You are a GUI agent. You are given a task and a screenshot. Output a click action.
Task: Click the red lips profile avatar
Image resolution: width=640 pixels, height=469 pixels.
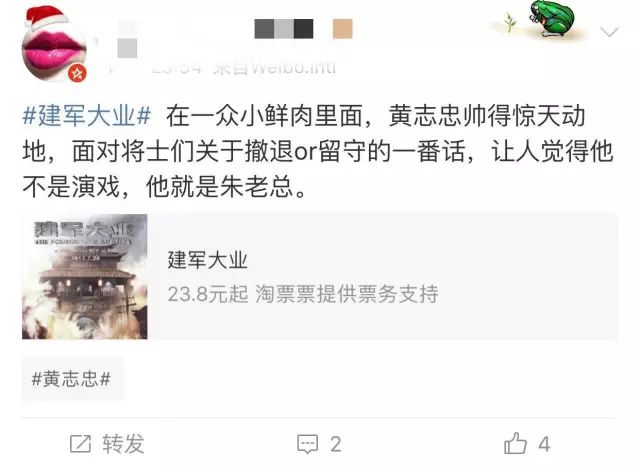[x=54, y=44]
